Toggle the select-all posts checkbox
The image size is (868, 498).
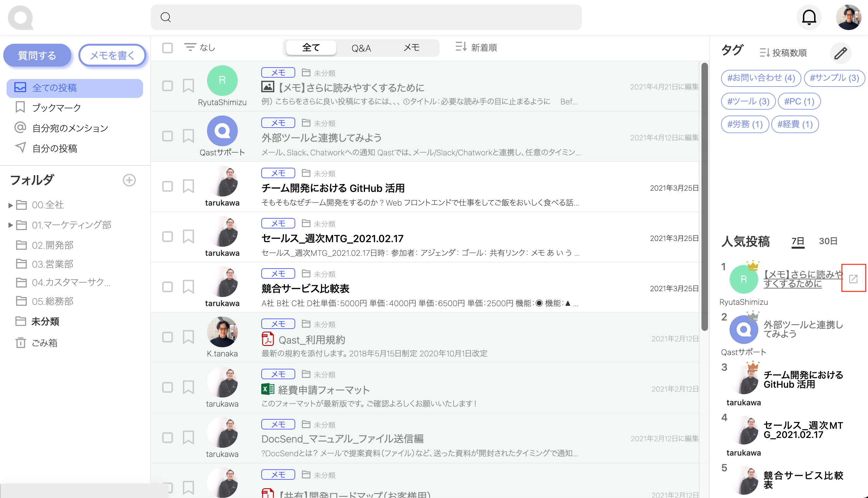pyautogui.click(x=168, y=48)
